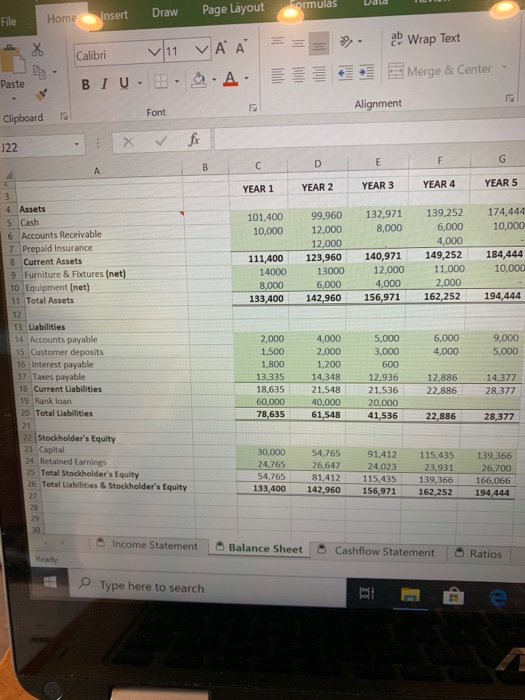This screenshot has width=525, height=700.
Task: Open Copy options dropdown arrow
Action: click(54, 71)
